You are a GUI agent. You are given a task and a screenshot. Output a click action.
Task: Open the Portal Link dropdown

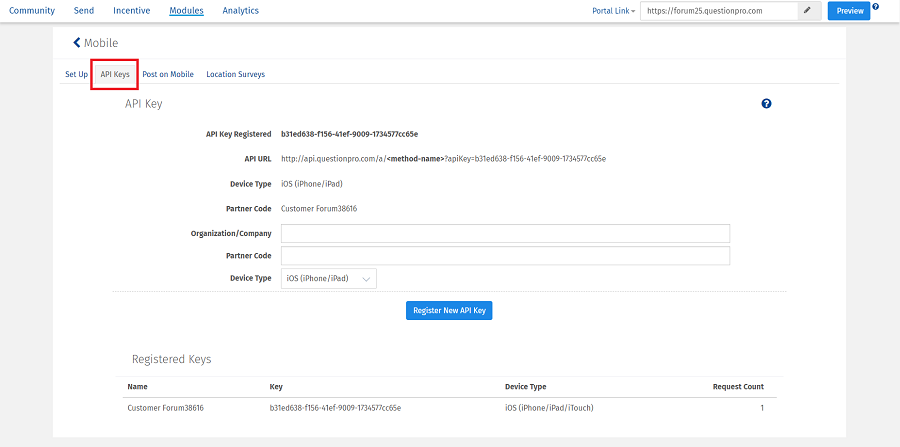[613, 11]
